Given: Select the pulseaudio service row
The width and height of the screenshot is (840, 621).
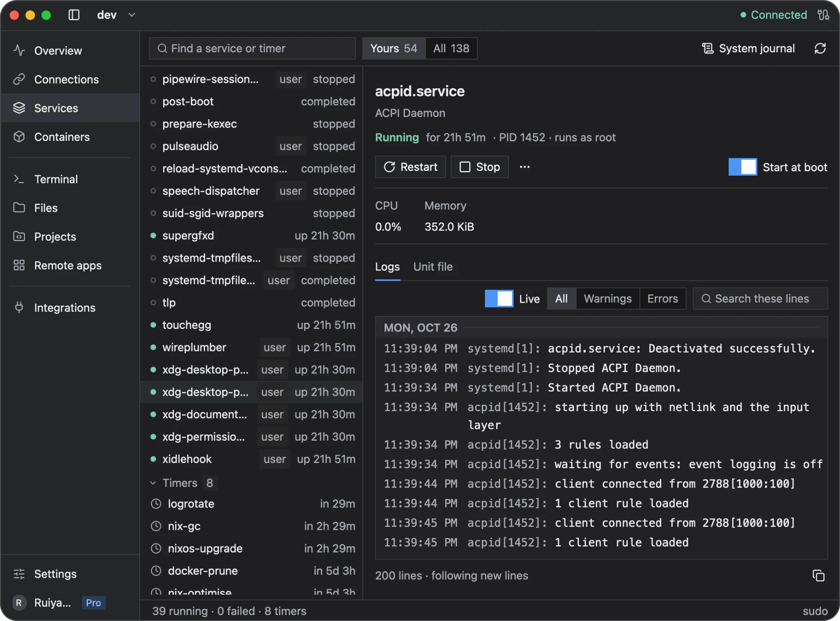Looking at the screenshot, I should click(252, 146).
